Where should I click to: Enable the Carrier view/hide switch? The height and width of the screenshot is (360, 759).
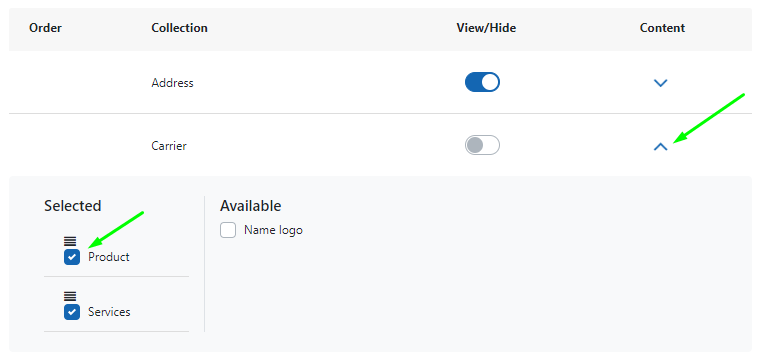tap(482, 145)
